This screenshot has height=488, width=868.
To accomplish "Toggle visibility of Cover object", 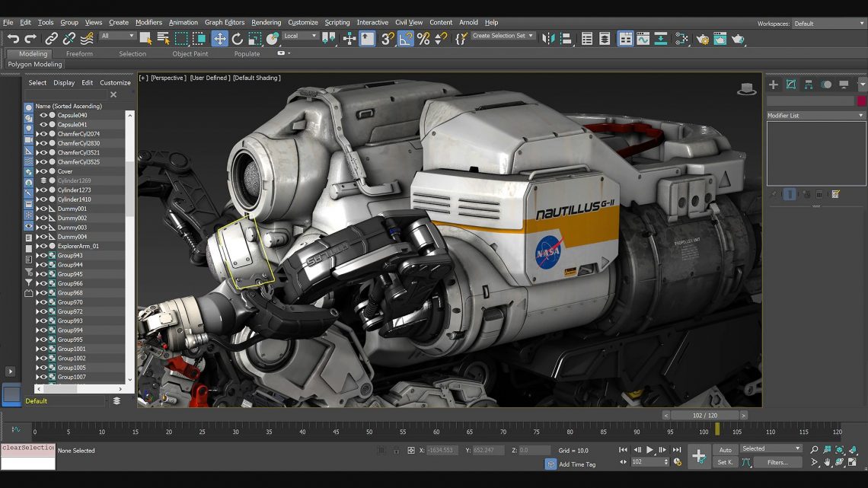I will [x=43, y=171].
